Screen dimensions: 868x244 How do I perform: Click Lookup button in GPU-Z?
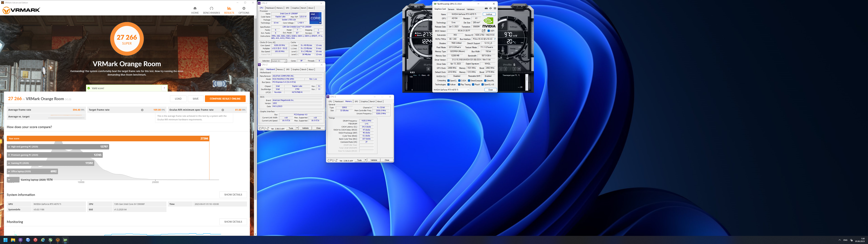point(489,14)
